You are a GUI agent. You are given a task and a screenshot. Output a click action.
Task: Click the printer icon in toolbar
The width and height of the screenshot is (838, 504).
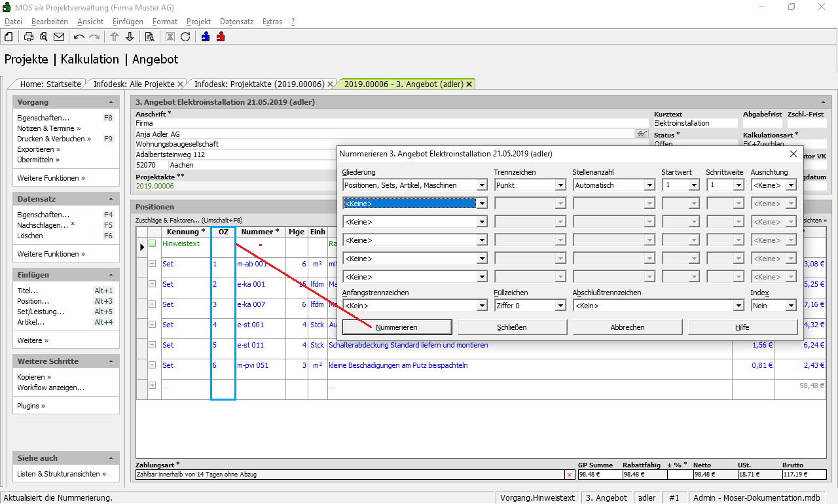pyautogui.click(x=29, y=37)
